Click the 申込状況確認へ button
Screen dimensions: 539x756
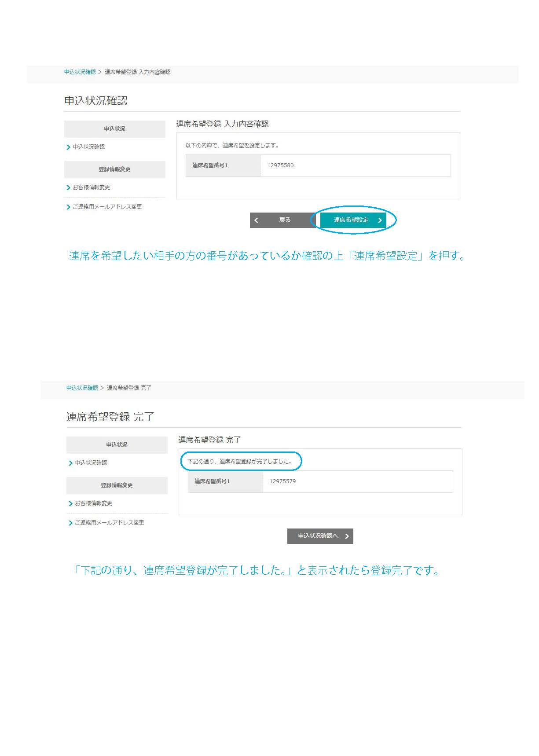tap(320, 536)
